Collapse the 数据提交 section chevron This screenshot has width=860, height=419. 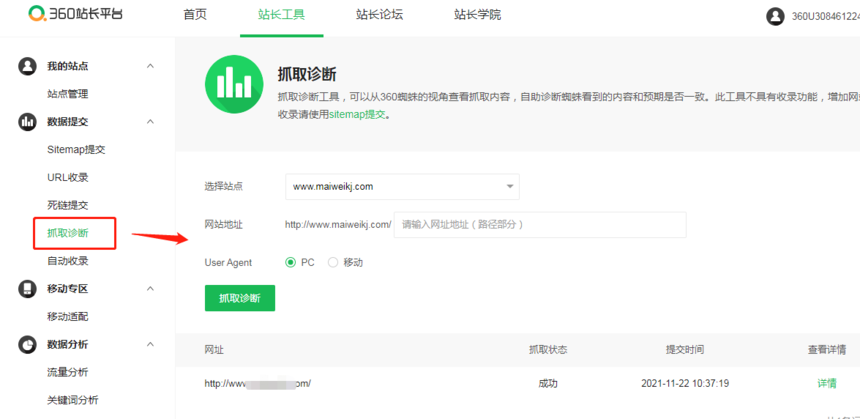(x=150, y=121)
